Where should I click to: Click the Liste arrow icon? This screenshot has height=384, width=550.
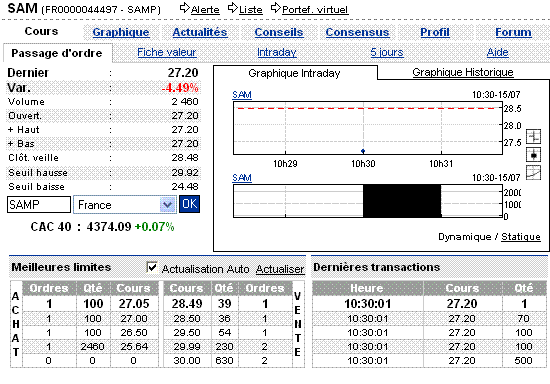pos(233,8)
